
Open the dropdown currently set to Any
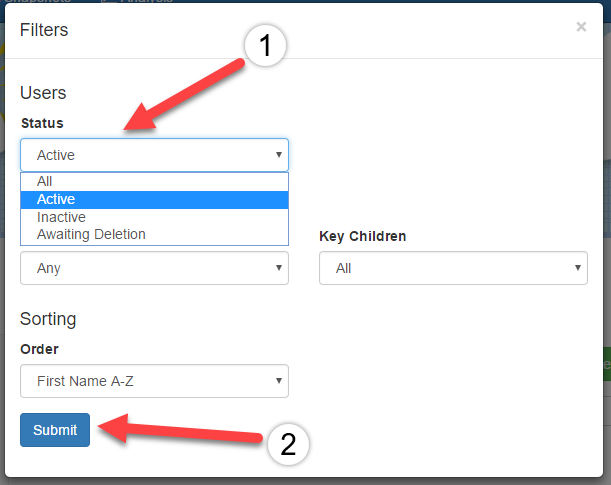click(x=154, y=268)
